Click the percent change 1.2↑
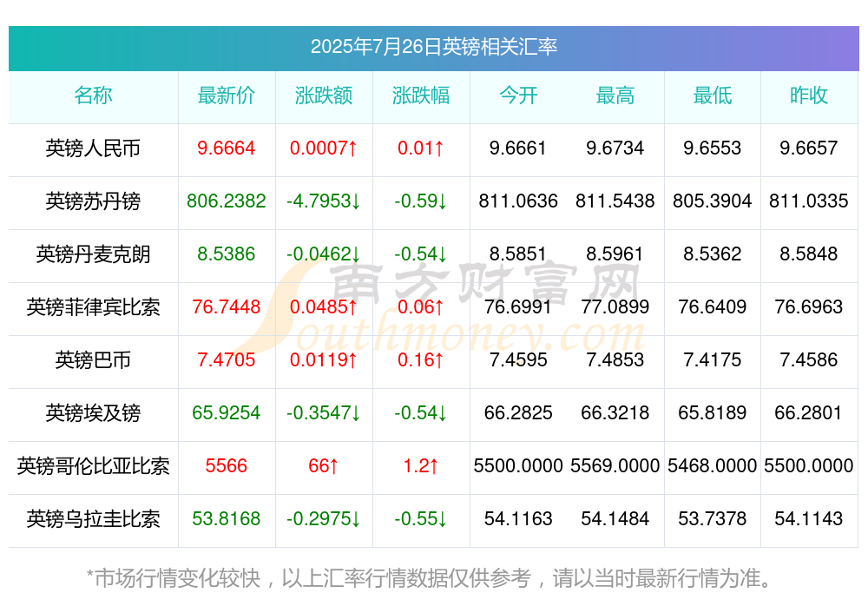 [x=421, y=465]
